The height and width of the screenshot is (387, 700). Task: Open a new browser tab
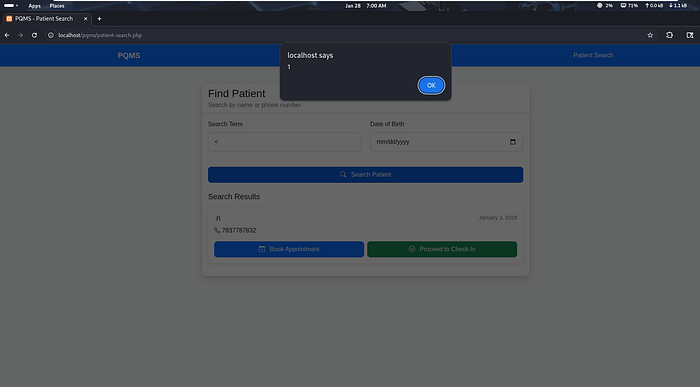pos(99,19)
